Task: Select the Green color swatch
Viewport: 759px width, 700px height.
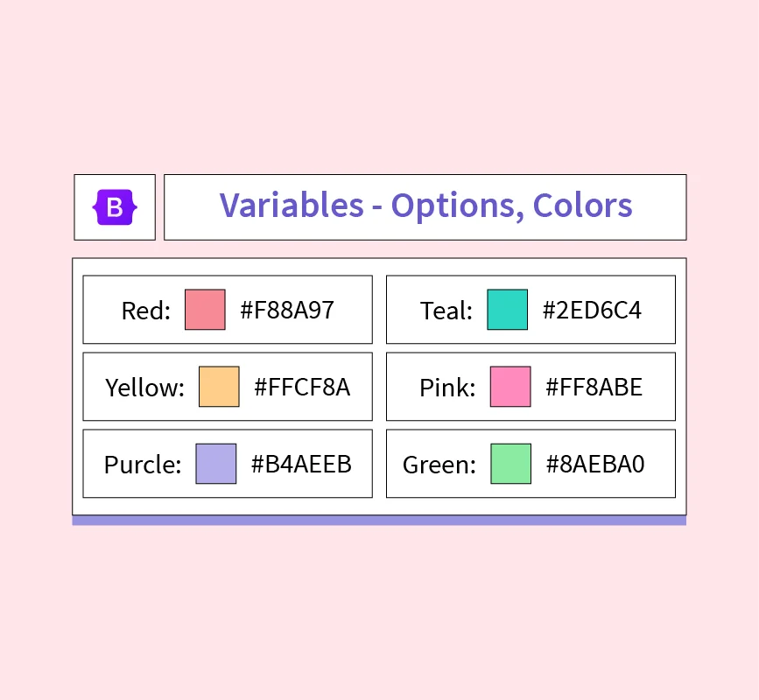Action: (x=510, y=464)
